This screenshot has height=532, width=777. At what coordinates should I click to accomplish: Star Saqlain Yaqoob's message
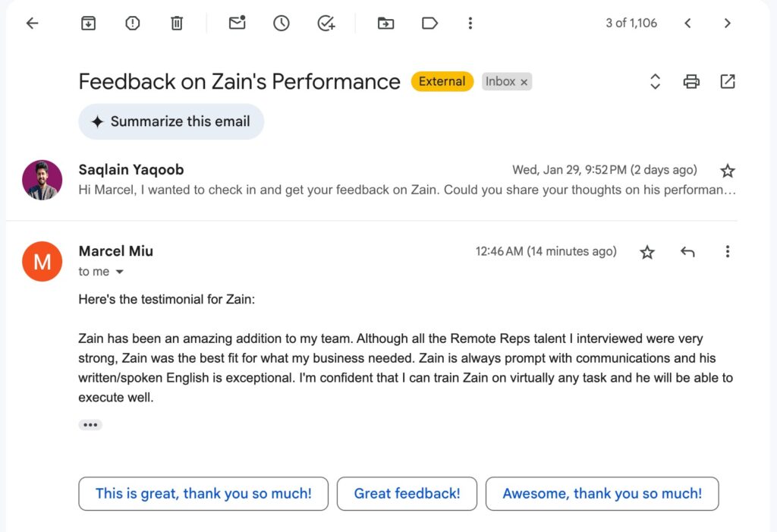[x=727, y=171]
